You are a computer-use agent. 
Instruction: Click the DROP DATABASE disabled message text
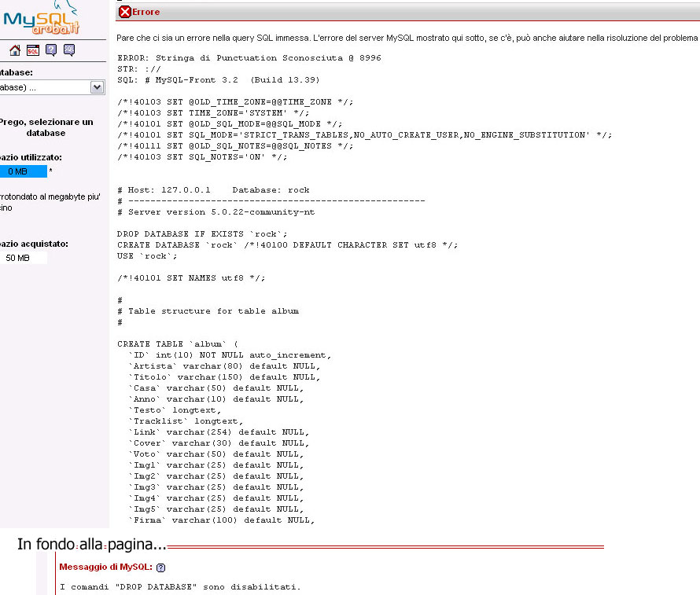point(180,587)
